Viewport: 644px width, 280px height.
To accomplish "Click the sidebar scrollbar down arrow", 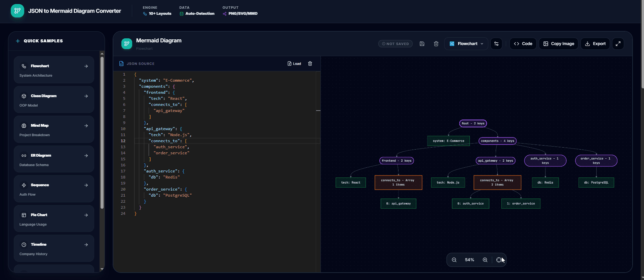I will click(102, 269).
